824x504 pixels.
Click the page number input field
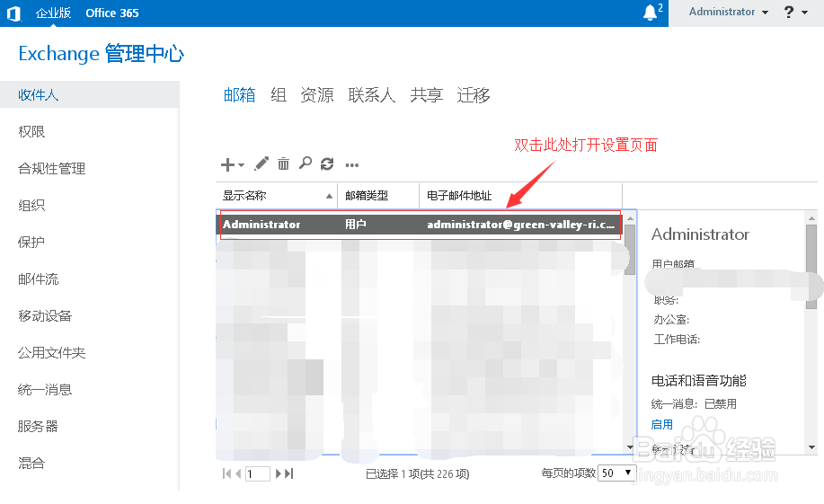[258, 473]
